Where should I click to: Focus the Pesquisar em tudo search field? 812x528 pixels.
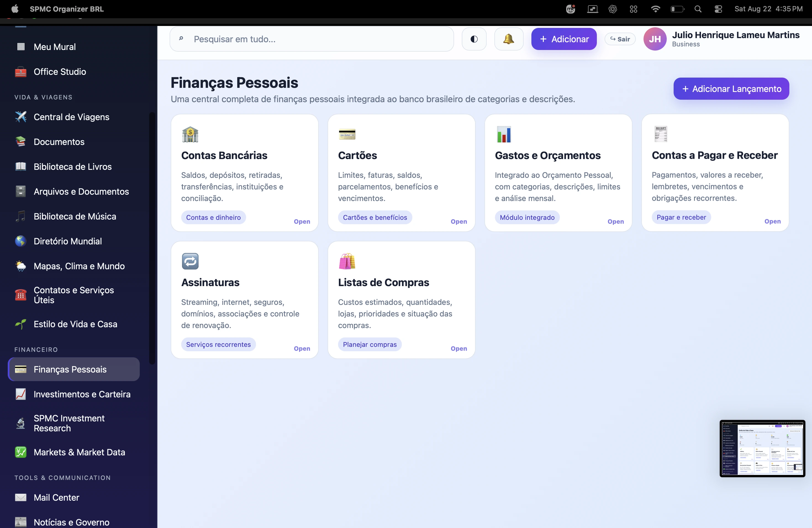(312, 39)
